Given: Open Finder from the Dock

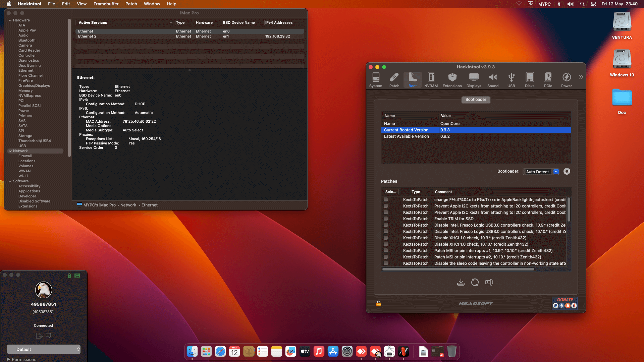Looking at the screenshot, I should point(192,351).
